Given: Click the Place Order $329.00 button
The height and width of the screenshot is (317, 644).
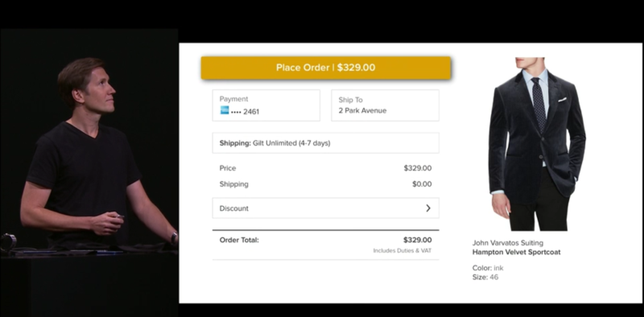Looking at the screenshot, I should pos(326,68).
